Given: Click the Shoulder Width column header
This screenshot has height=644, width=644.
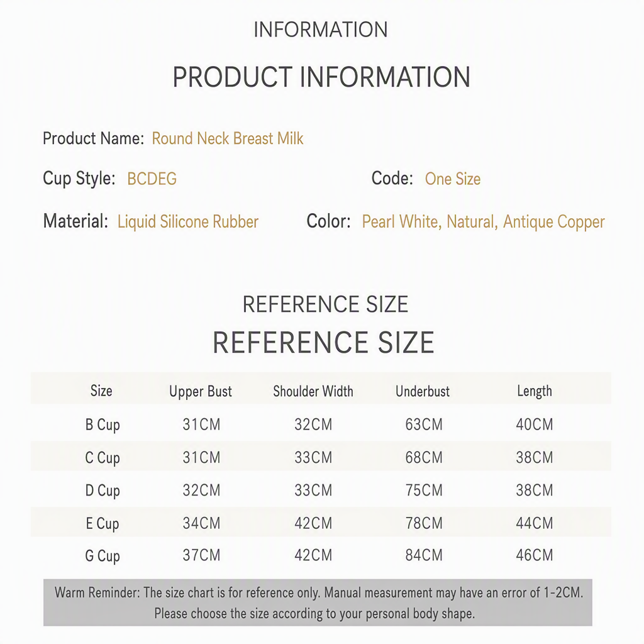Looking at the screenshot, I should [313, 391].
